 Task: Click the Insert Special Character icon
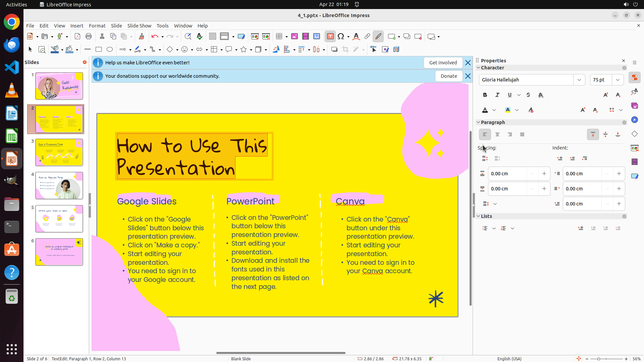point(341,37)
